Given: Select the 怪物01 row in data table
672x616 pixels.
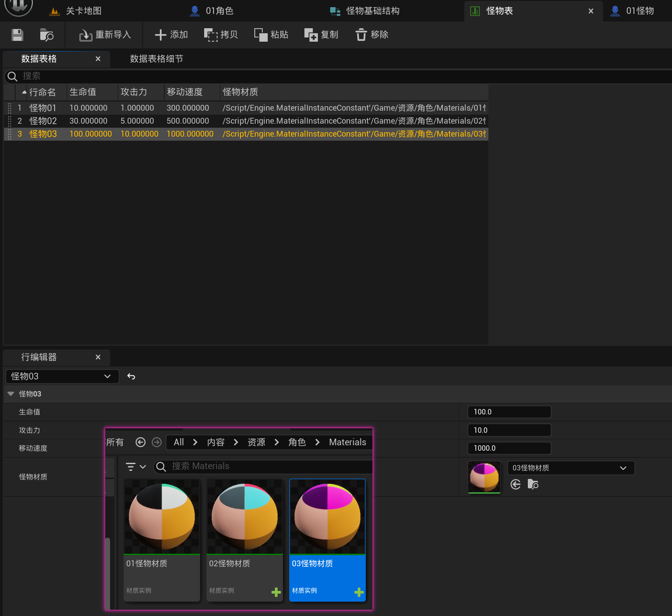Looking at the screenshot, I should (43, 108).
